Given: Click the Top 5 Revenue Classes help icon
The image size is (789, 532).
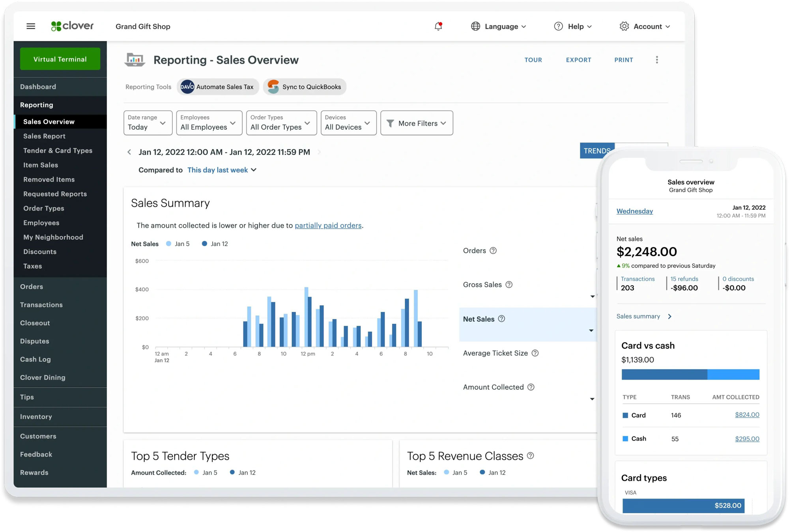Looking at the screenshot, I should pos(531,456).
